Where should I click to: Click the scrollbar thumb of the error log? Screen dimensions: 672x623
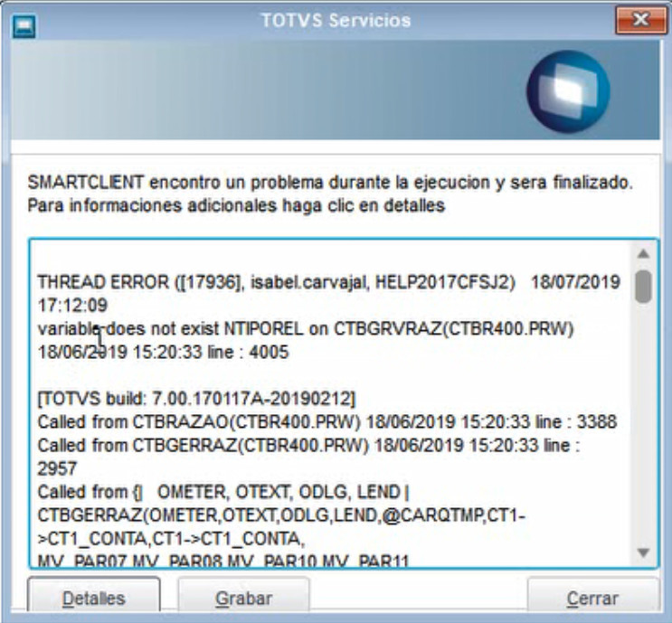[x=643, y=287]
